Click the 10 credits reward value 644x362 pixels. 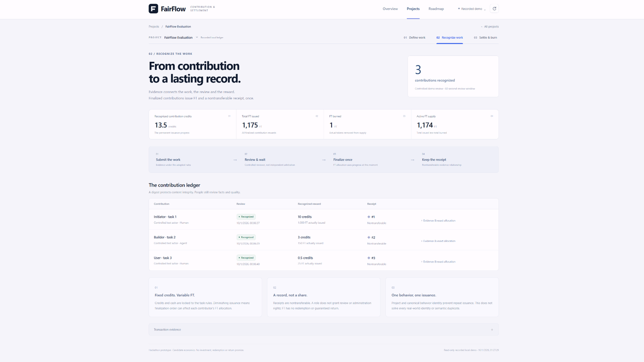(305, 217)
